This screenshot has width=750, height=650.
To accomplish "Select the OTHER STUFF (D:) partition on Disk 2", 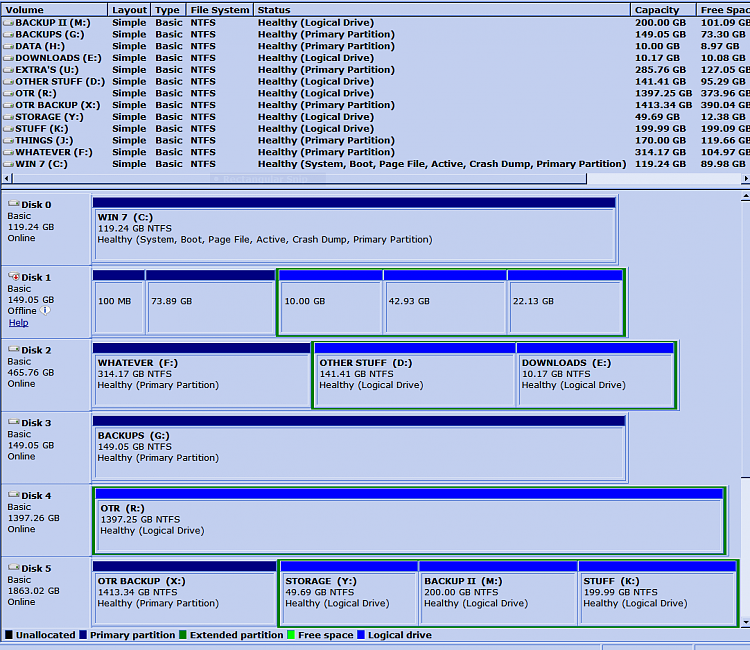I will point(415,375).
